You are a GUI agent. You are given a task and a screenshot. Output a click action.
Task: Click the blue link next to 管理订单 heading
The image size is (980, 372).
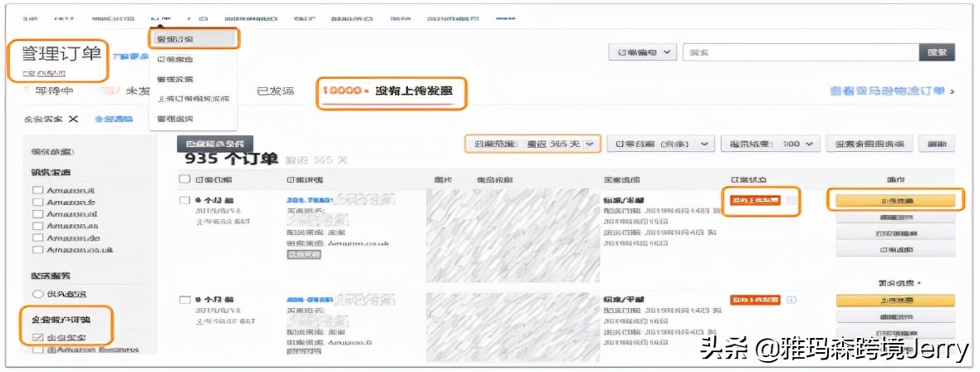[130, 56]
